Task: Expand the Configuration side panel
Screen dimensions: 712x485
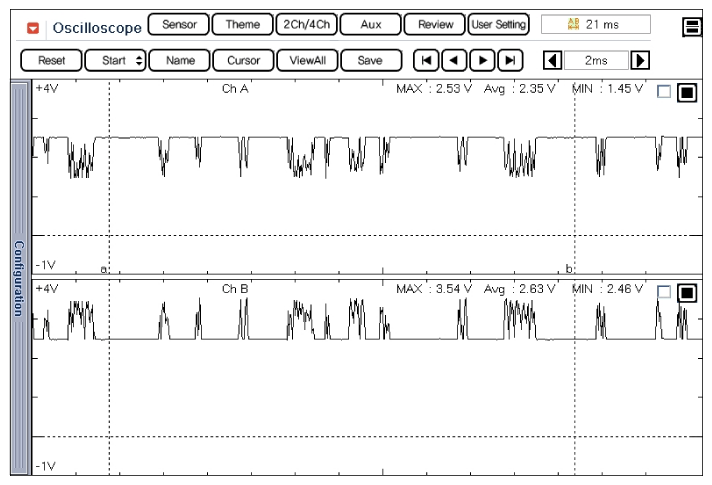Action: tap(18, 278)
